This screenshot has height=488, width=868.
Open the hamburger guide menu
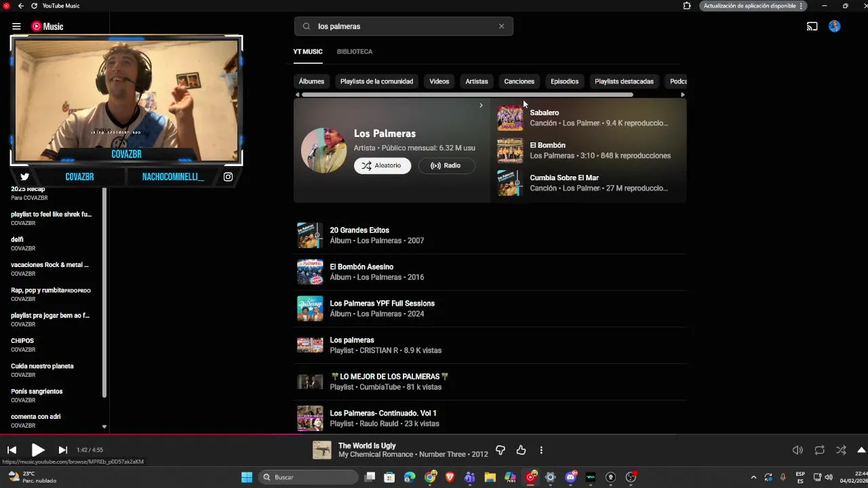point(16,26)
